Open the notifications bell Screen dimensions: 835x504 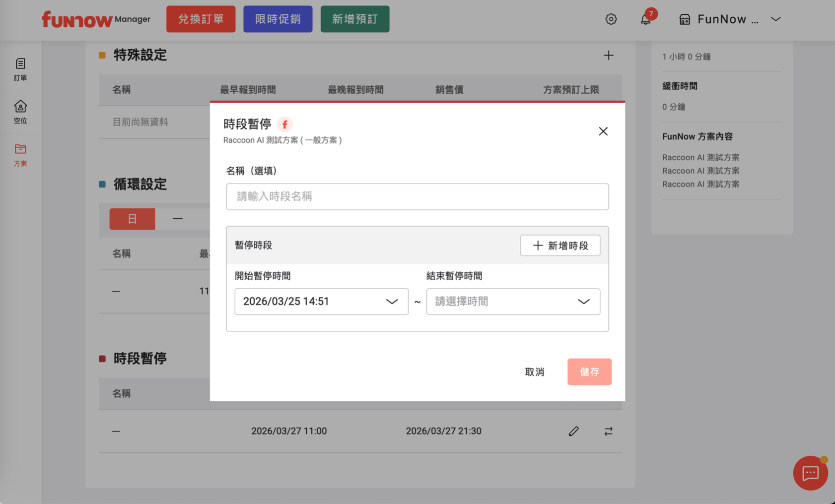point(645,19)
